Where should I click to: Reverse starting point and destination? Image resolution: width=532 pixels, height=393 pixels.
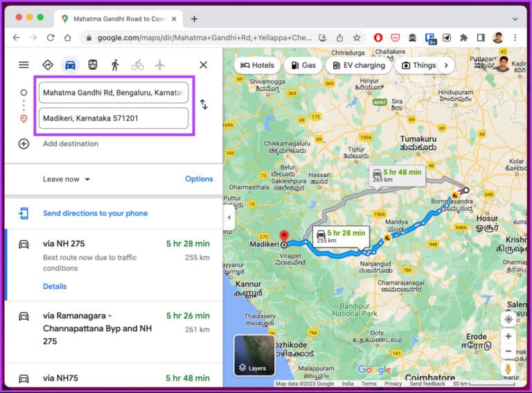204,104
